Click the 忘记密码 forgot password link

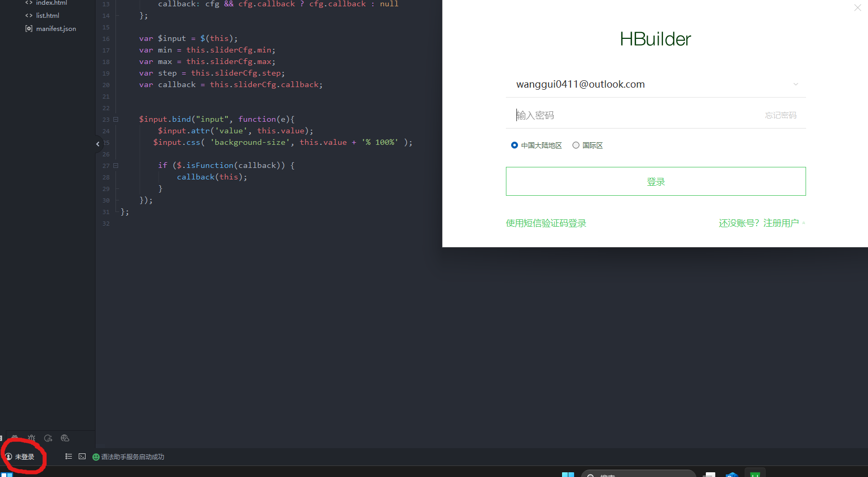point(780,115)
